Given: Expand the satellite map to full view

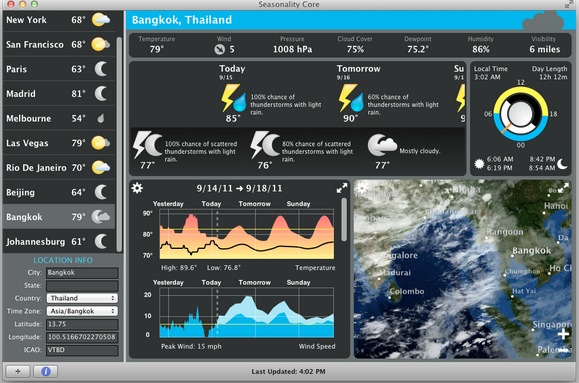Looking at the screenshot, I should pos(563,188).
